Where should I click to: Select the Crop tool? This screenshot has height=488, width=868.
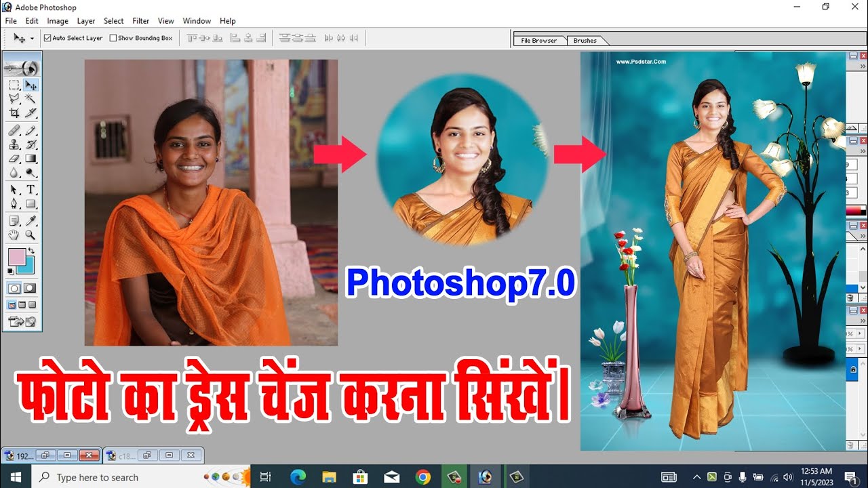pyautogui.click(x=14, y=113)
